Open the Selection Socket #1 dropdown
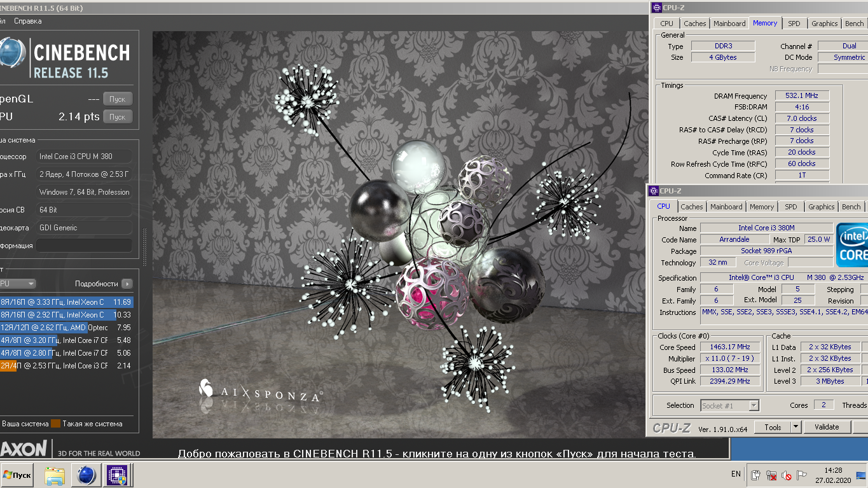868x488 pixels. coord(729,405)
